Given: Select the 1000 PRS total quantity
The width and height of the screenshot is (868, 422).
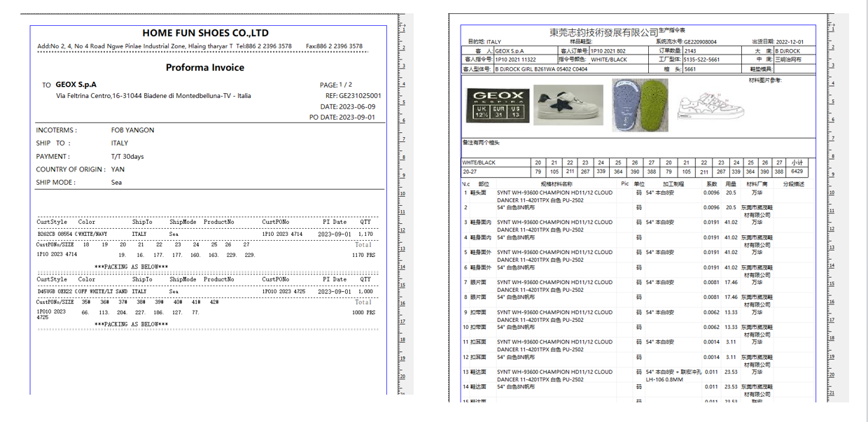Looking at the screenshot, I should pyautogui.click(x=363, y=313).
